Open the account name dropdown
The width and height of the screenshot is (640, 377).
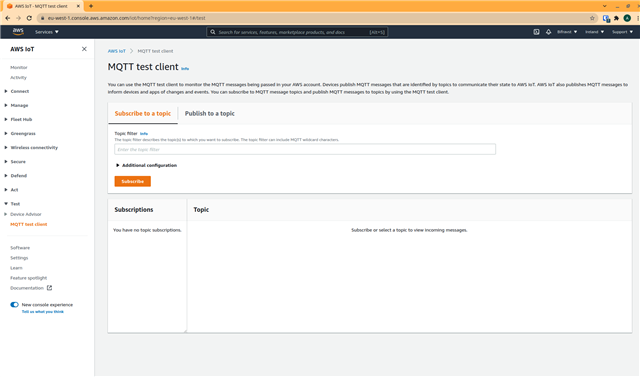tap(567, 32)
